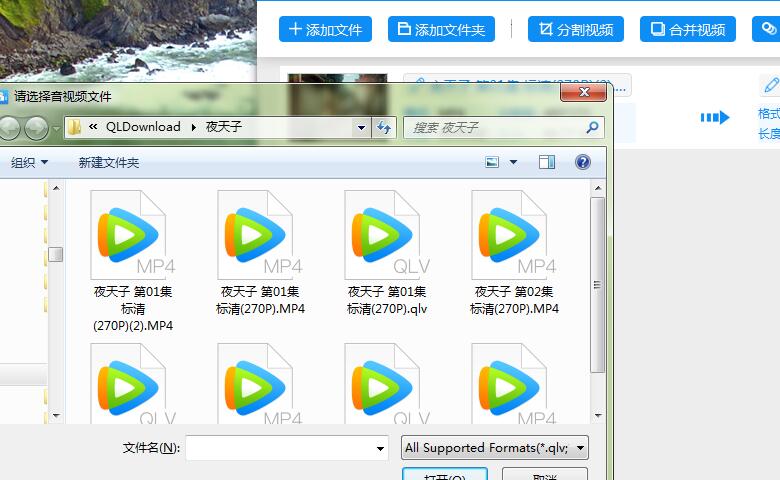The height and width of the screenshot is (480, 780).
Task: Click the magnifier search icon
Action: tap(592, 128)
